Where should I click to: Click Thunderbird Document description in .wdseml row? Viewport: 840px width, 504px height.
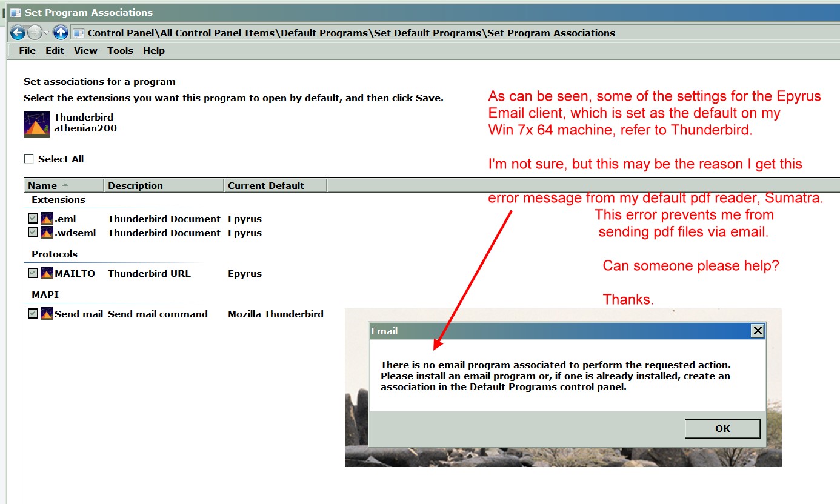click(164, 233)
